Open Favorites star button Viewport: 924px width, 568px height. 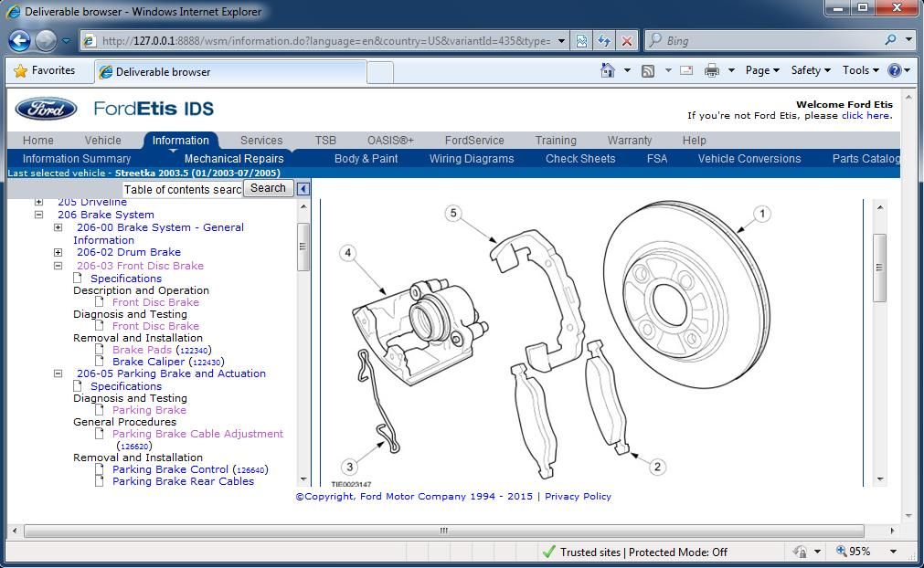click(45, 70)
